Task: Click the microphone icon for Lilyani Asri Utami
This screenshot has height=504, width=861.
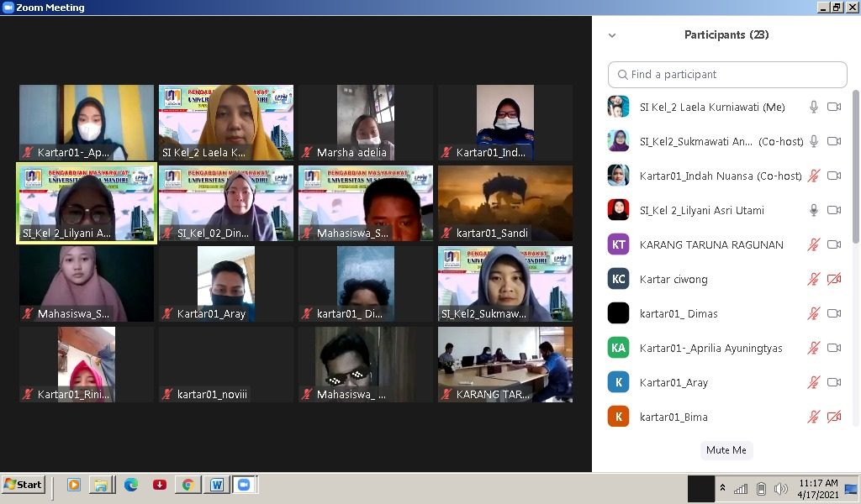Action: click(x=814, y=210)
